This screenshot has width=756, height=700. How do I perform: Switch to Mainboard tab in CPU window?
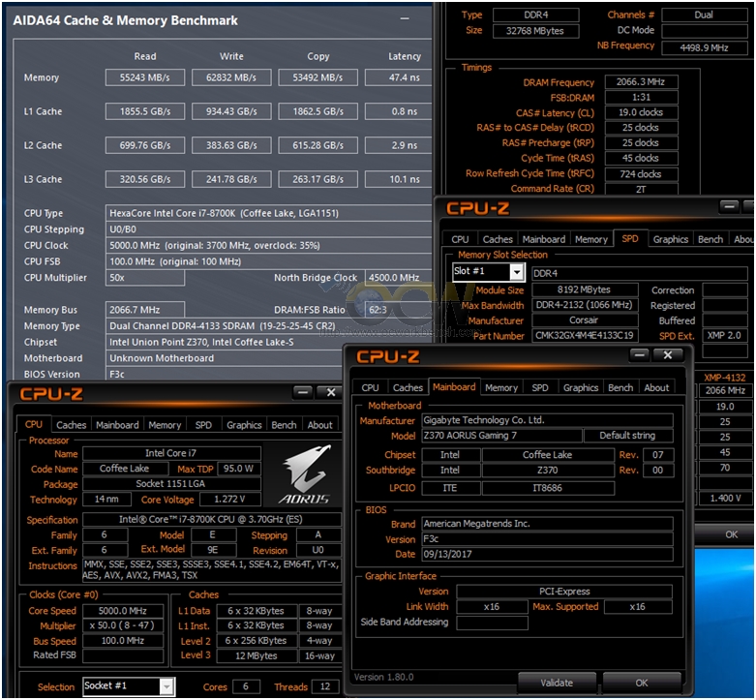tap(117, 425)
